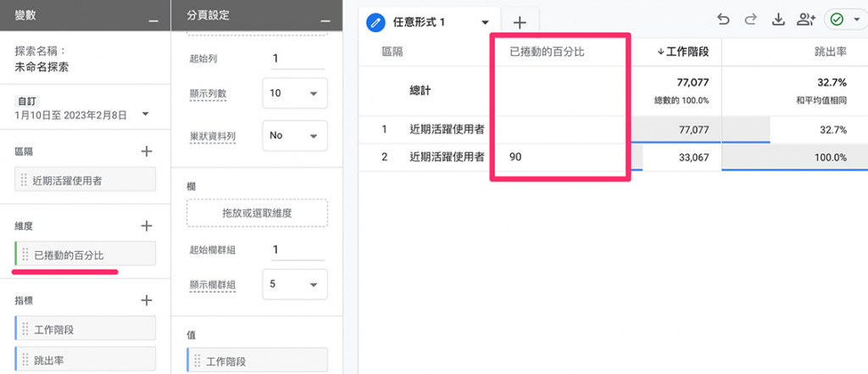868x374 pixels.
Task: Click the undo arrow icon
Action: 723,20
